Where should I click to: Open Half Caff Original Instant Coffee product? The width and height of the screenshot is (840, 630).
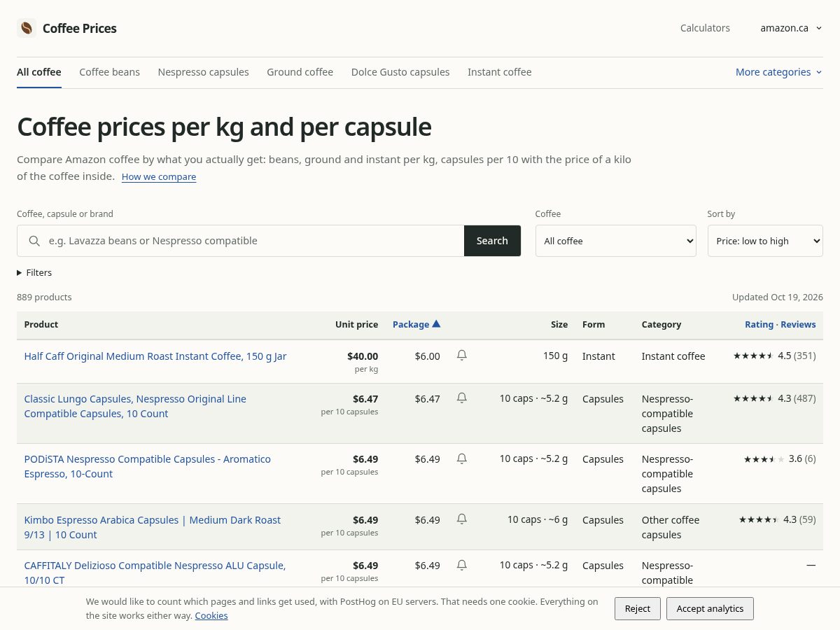point(155,356)
